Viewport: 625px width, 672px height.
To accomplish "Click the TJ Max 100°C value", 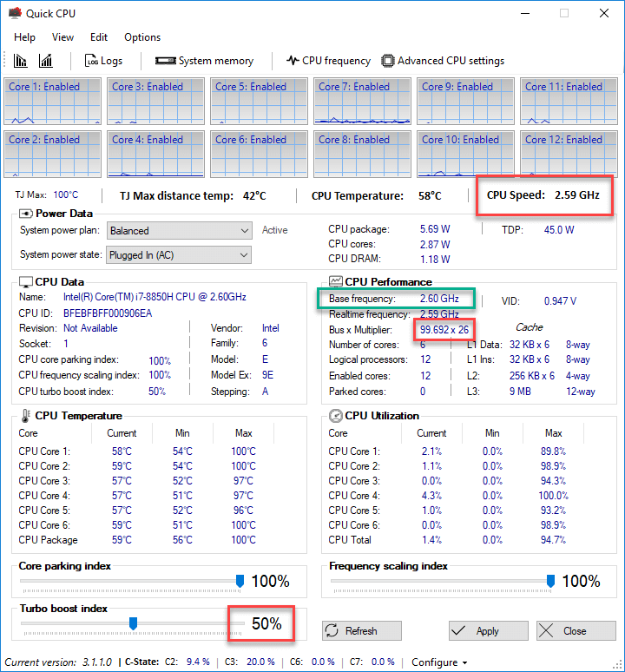I will (x=66, y=195).
